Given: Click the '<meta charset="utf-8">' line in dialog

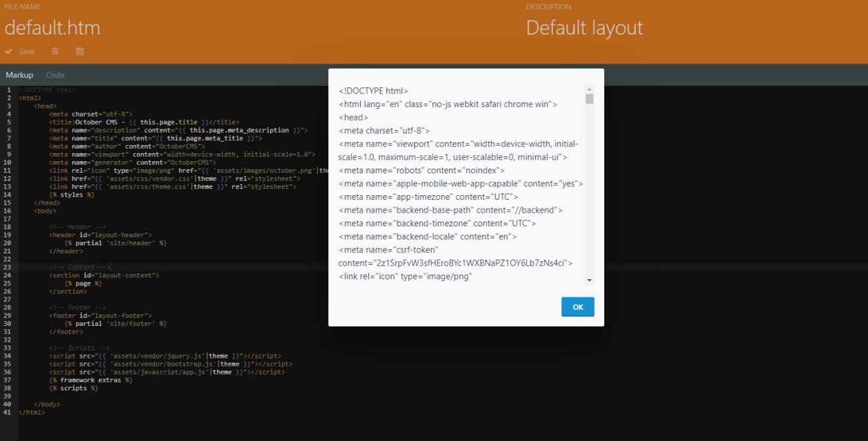Looking at the screenshot, I should [384, 131].
